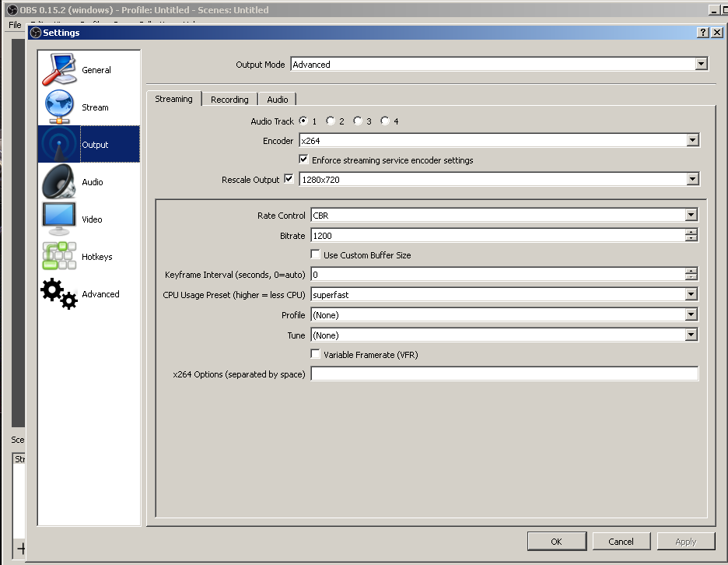
Task: Open Hotkeys keyboard icon
Action: 59,257
